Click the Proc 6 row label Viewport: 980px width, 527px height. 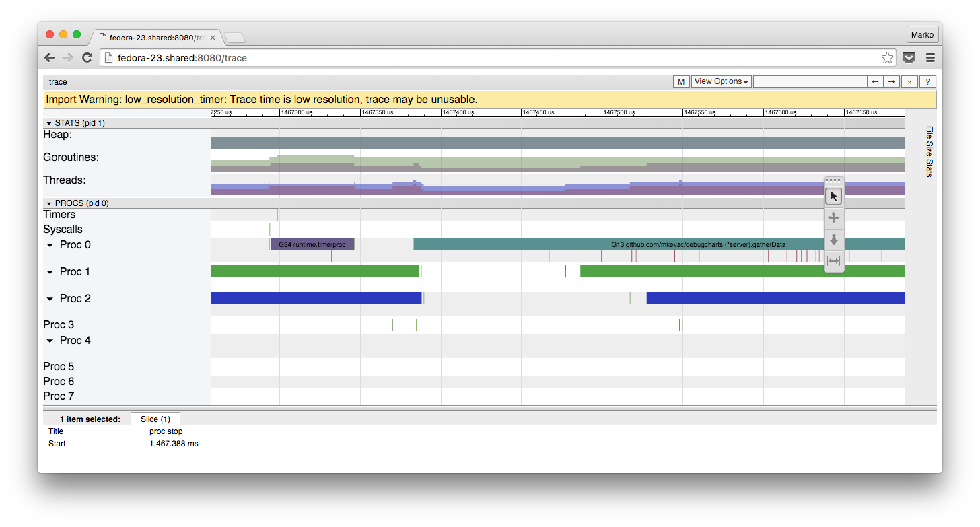(59, 382)
